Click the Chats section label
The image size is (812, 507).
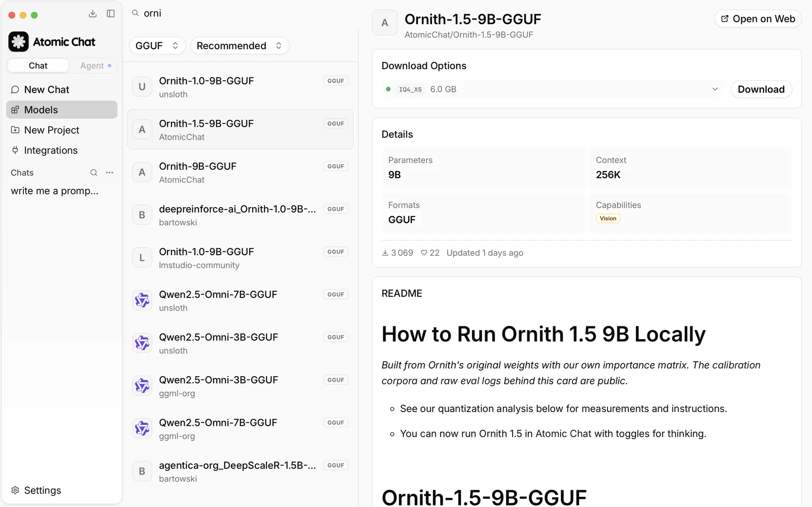click(x=22, y=173)
